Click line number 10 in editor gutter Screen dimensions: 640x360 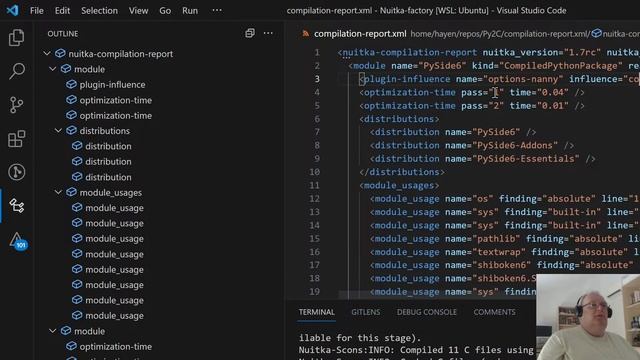point(314,172)
